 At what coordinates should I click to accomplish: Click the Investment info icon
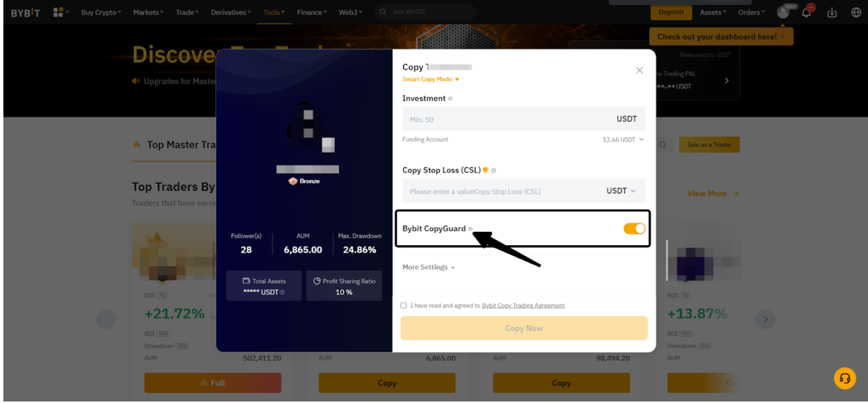pyautogui.click(x=450, y=99)
